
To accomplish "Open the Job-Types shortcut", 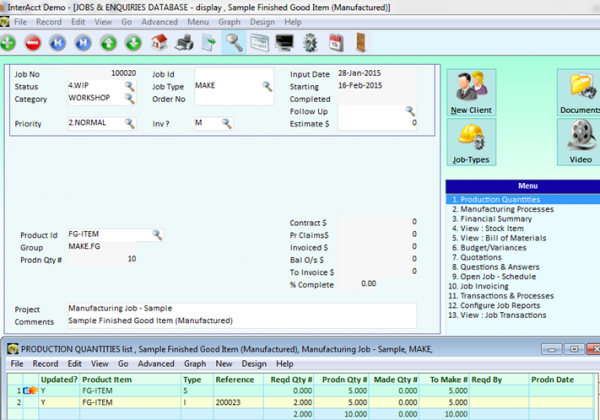I will (471, 142).
